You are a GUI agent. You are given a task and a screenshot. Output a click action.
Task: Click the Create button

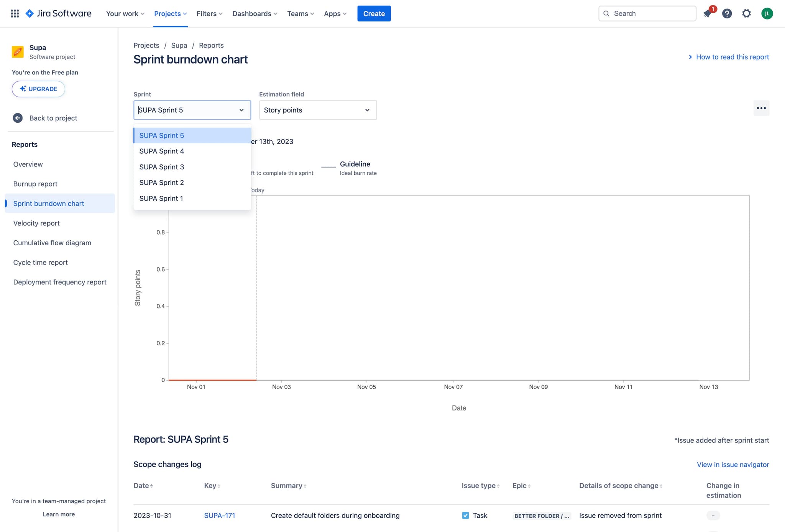coord(374,13)
